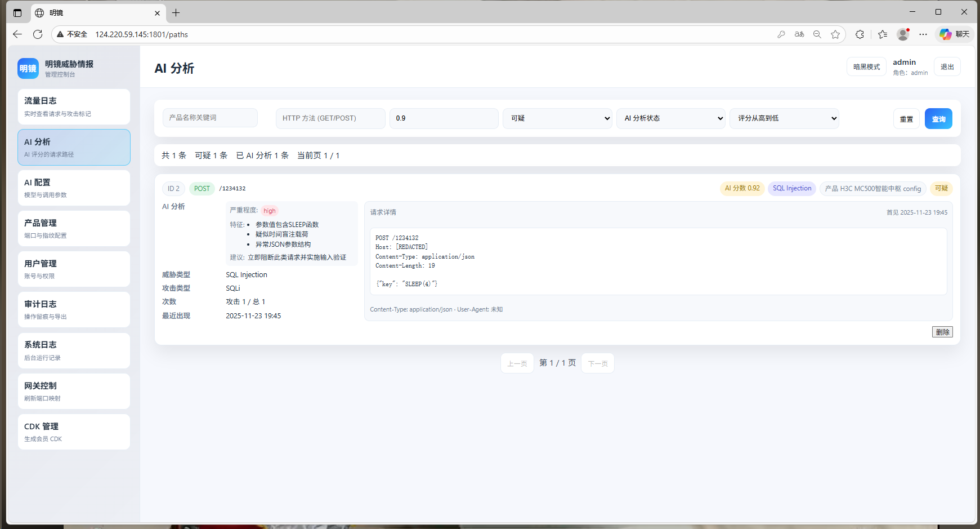Viewport: 980px width, 529px height.
Task: Reload the page with the refresh icon
Action: (x=38, y=34)
